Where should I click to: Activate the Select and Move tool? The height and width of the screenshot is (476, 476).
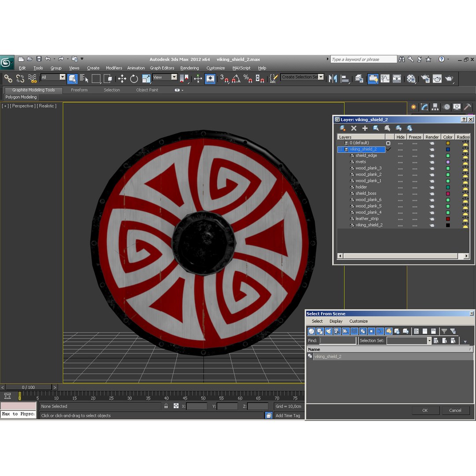tap(122, 79)
